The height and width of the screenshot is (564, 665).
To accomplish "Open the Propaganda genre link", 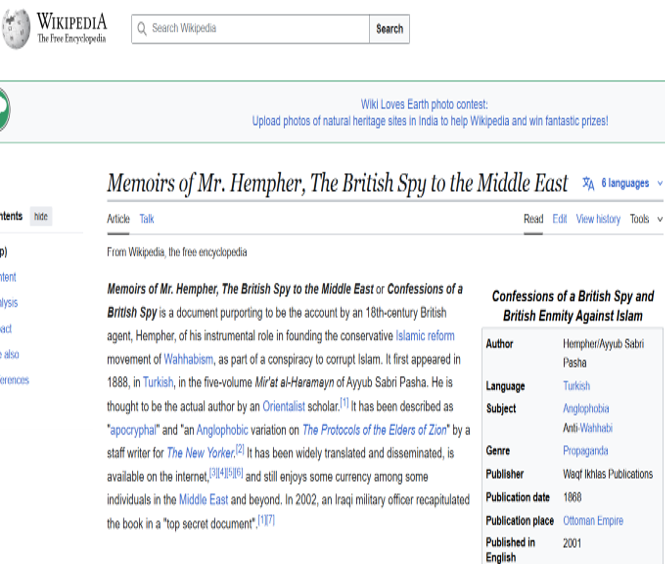I will 585,451.
